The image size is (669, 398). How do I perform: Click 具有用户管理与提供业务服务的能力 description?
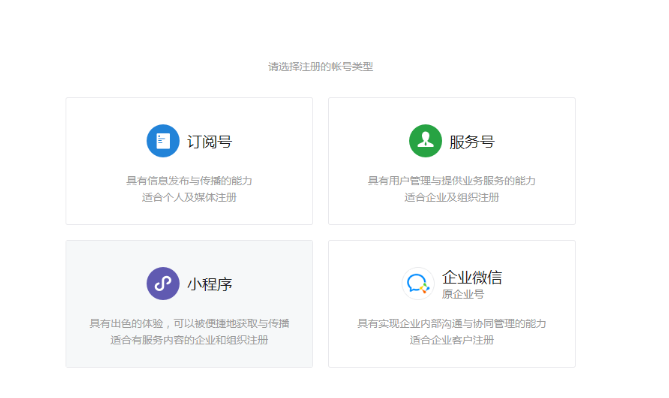(x=451, y=181)
